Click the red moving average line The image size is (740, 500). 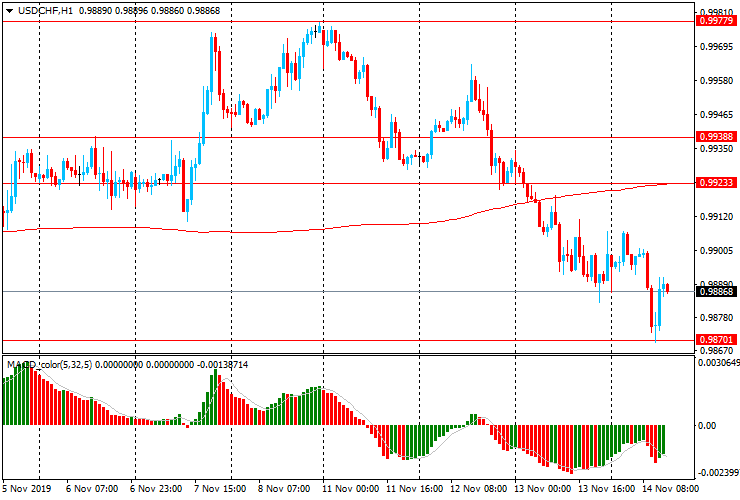(x=300, y=230)
